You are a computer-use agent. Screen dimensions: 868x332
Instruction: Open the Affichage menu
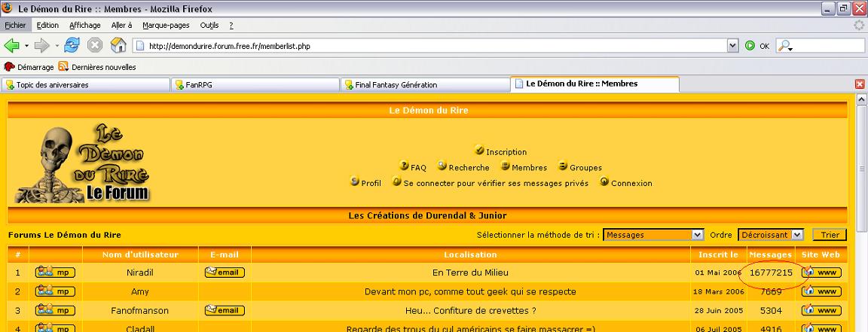(84, 25)
